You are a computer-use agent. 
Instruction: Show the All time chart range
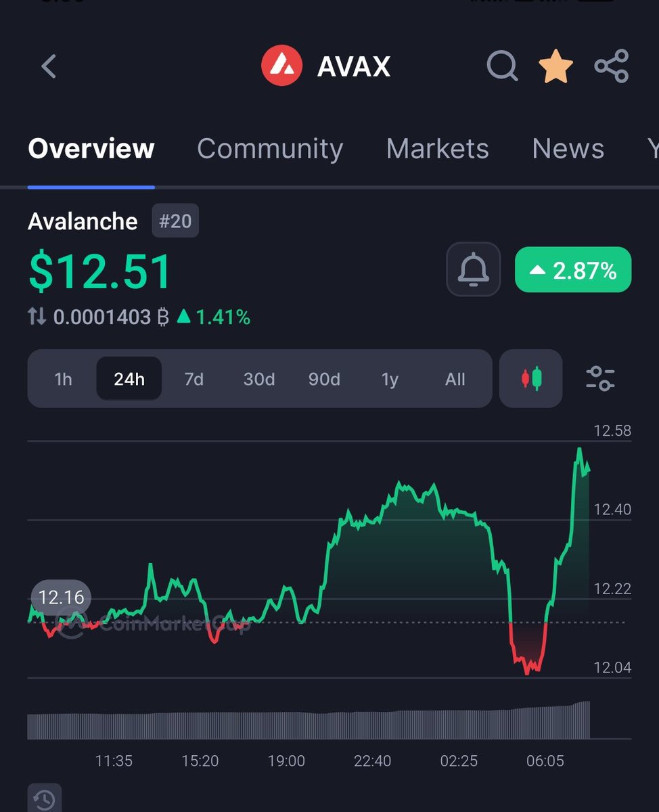tap(455, 379)
